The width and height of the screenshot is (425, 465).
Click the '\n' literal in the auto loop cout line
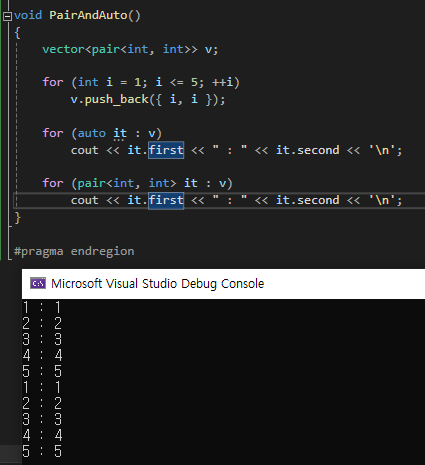382,150
